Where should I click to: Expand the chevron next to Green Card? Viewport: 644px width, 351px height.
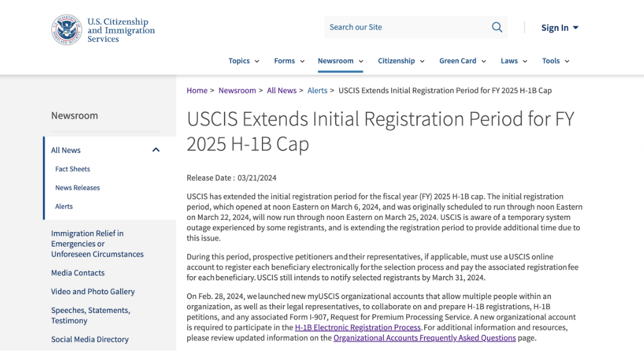click(x=484, y=61)
